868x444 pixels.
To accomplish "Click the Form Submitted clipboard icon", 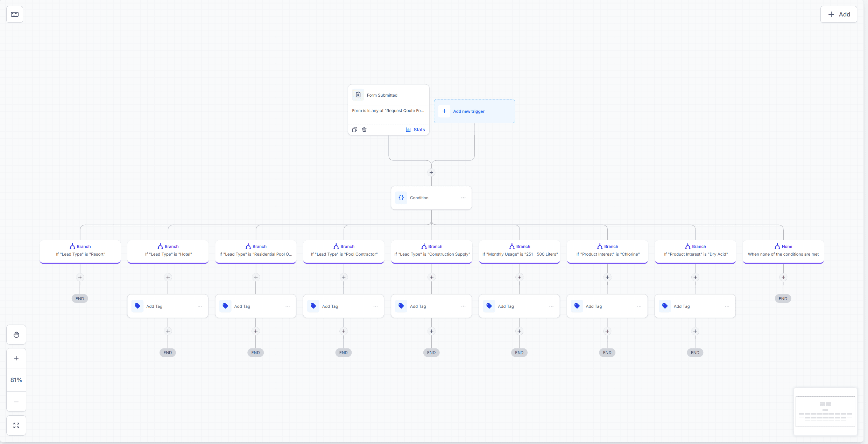I will tap(358, 95).
